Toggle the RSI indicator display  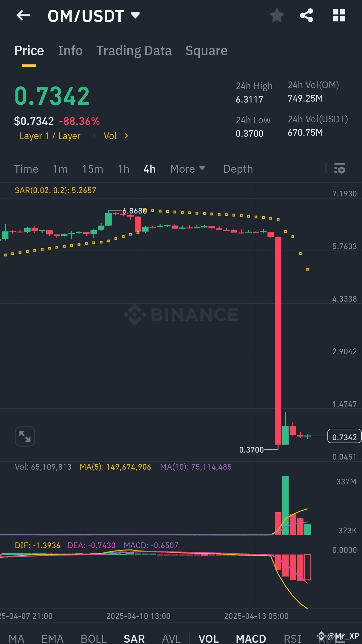(292, 637)
